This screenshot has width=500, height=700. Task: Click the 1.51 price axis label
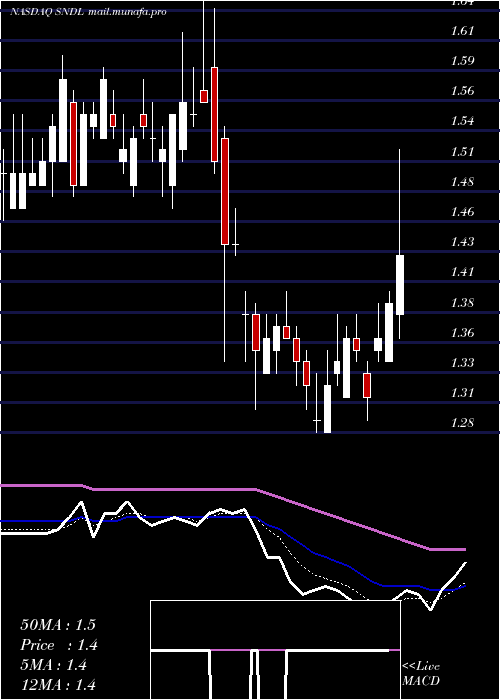click(462, 152)
